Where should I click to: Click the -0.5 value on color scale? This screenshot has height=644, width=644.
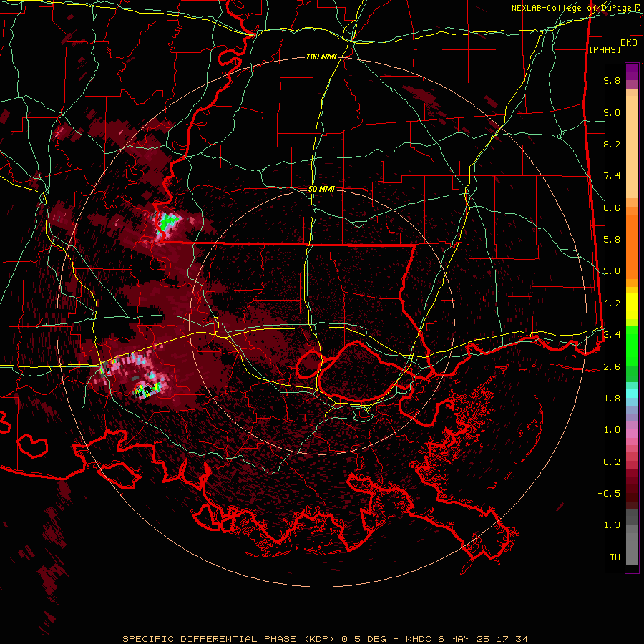(x=609, y=494)
